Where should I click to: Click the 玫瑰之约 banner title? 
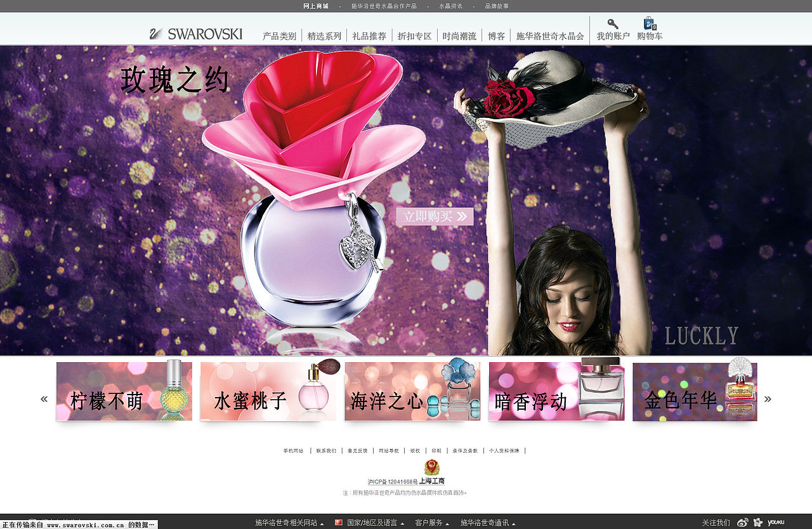pyautogui.click(x=174, y=81)
